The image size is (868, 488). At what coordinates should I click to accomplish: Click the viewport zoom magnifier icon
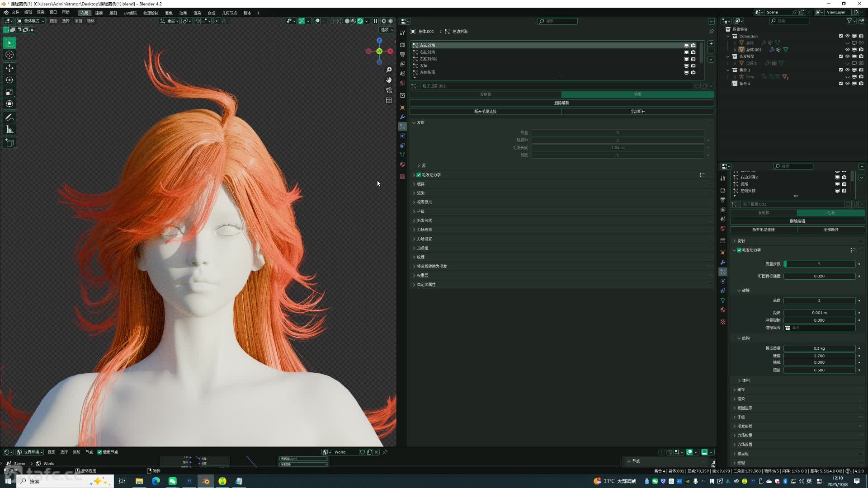point(389,70)
